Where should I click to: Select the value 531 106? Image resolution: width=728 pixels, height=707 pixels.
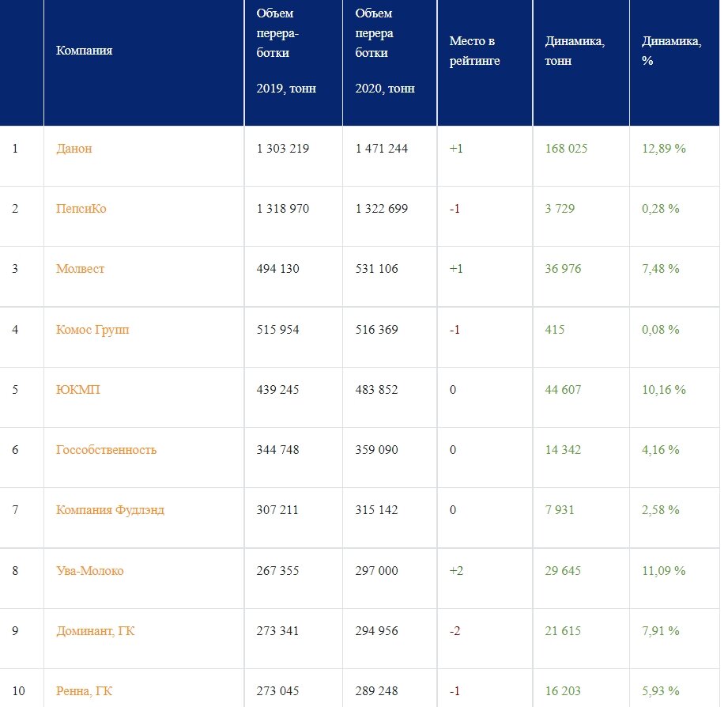click(377, 269)
